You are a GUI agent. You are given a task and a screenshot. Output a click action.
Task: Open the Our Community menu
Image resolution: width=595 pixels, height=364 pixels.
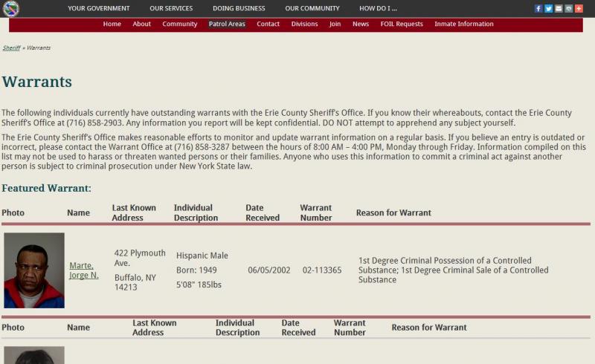(x=312, y=8)
